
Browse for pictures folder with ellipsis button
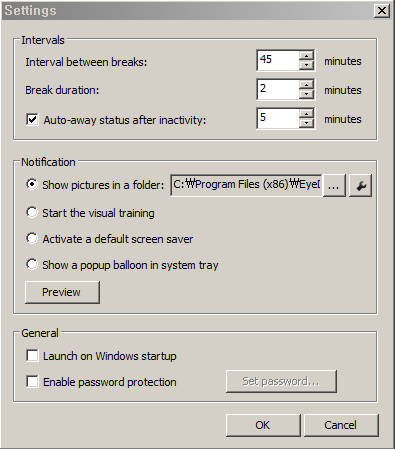click(334, 186)
